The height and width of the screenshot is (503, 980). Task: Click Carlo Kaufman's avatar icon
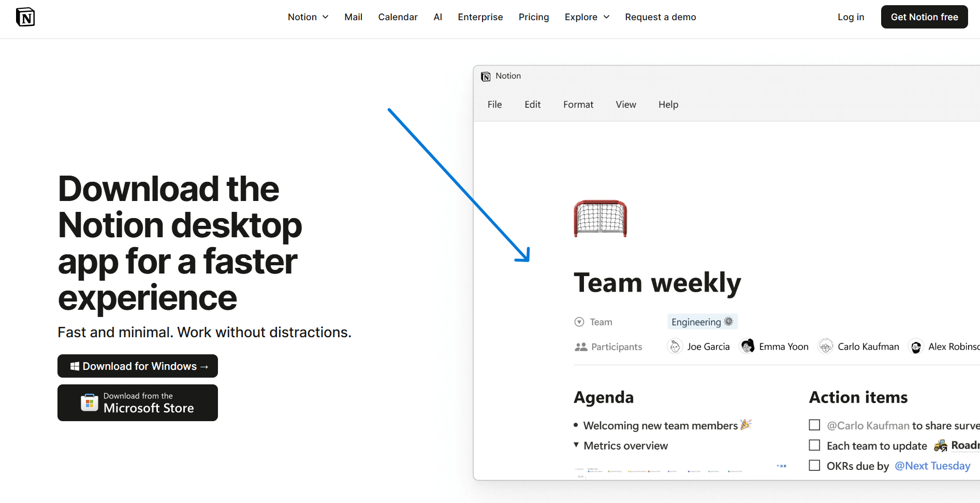[x=826, y=347]
